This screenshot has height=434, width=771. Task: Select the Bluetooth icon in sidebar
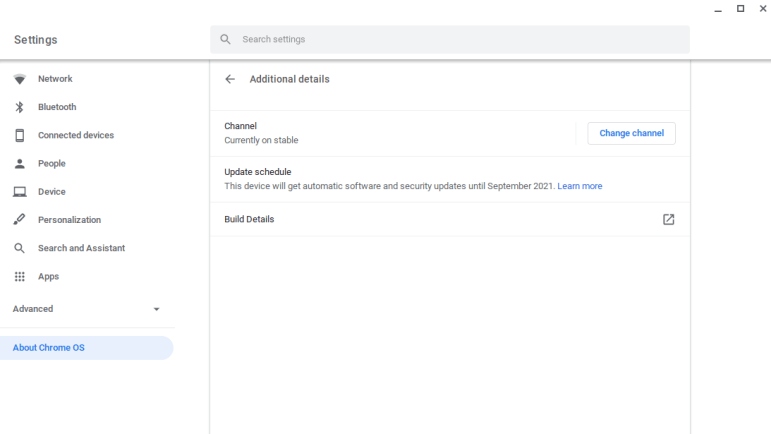coord(20,107)
